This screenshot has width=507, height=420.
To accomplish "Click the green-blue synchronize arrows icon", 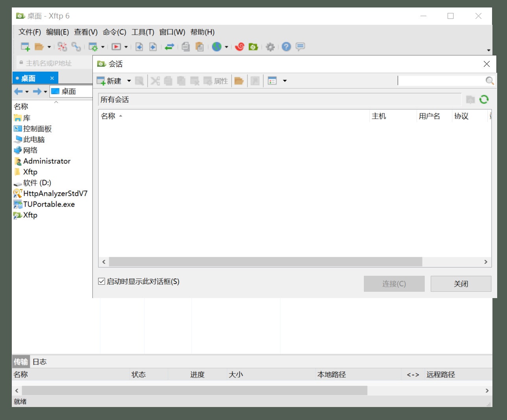I will click(169, 47).
